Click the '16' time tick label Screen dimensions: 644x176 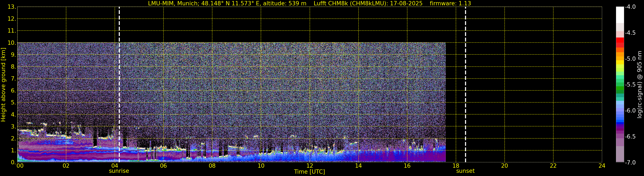(x=407, y=166)
